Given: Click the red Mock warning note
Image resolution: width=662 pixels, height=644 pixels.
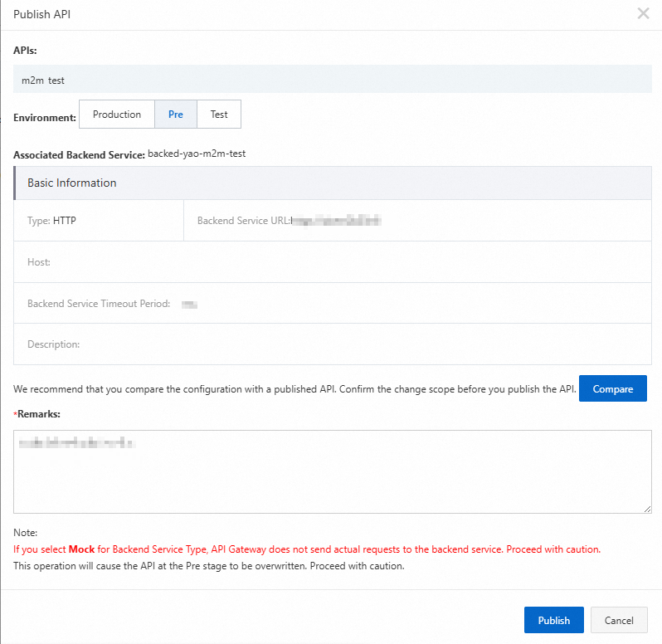Looking at the screenshot, I should tap(306, 549).
